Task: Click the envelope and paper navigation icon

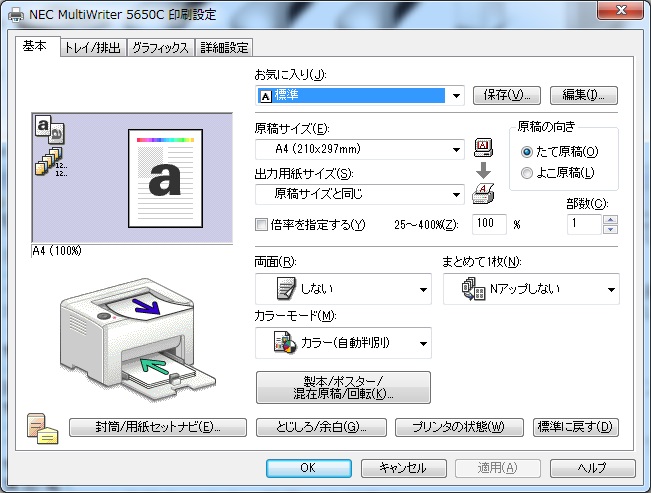Action: click(x=42, y=428)
